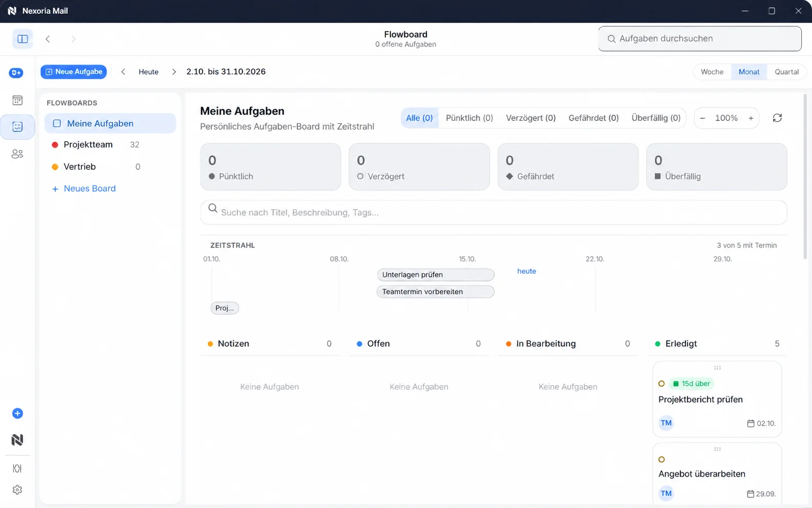The image size is (812, 508).
Task: Open the settings gear icon
Action: (x=17, y=490)
